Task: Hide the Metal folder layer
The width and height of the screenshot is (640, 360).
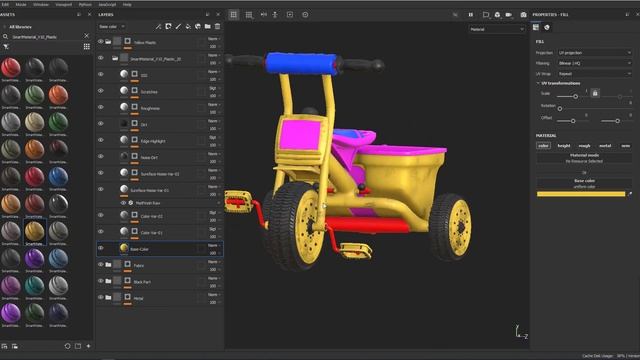Action: click(100, 297)
